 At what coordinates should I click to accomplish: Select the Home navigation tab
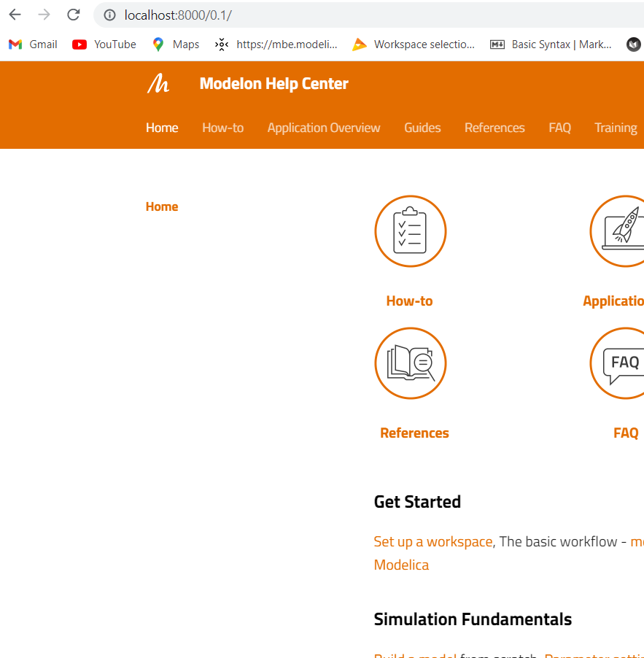162,128
